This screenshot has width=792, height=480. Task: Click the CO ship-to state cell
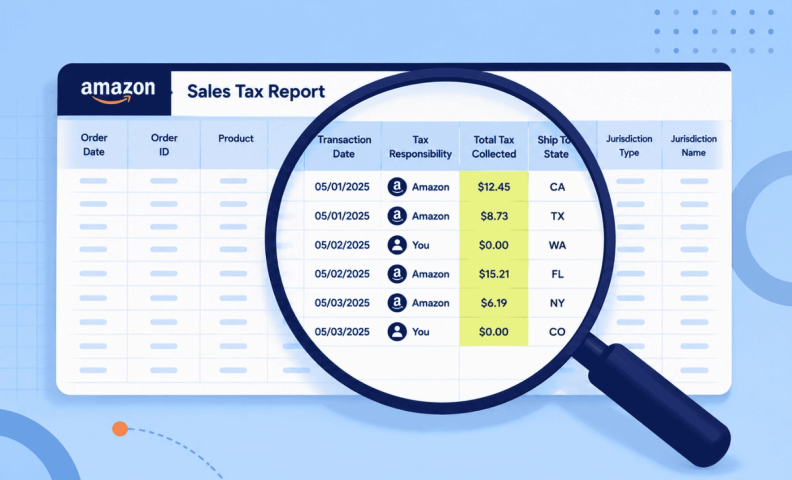557,332
